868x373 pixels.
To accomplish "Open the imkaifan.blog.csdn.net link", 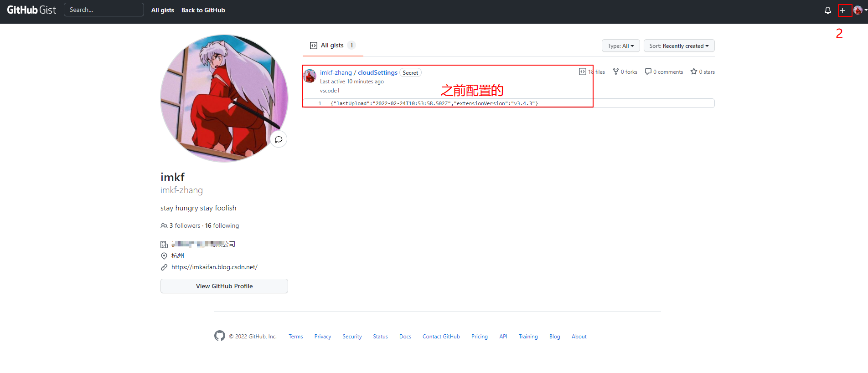I will 214,267.
